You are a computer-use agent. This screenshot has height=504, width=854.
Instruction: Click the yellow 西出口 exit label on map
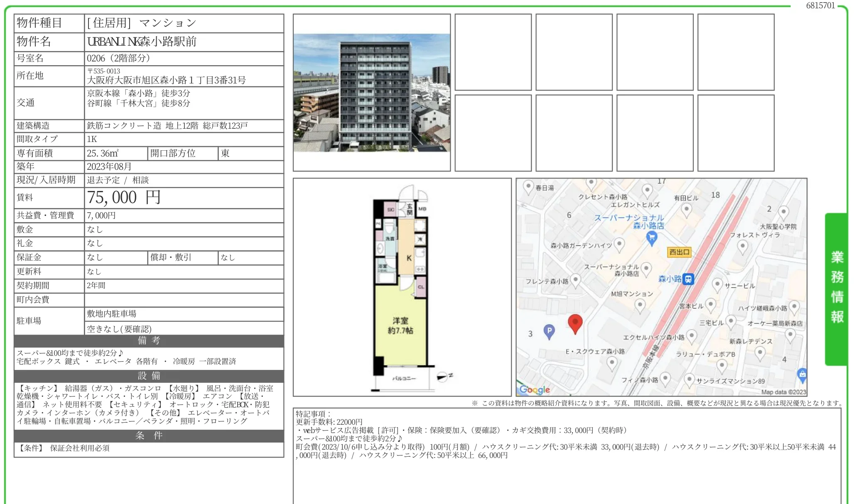679,252
